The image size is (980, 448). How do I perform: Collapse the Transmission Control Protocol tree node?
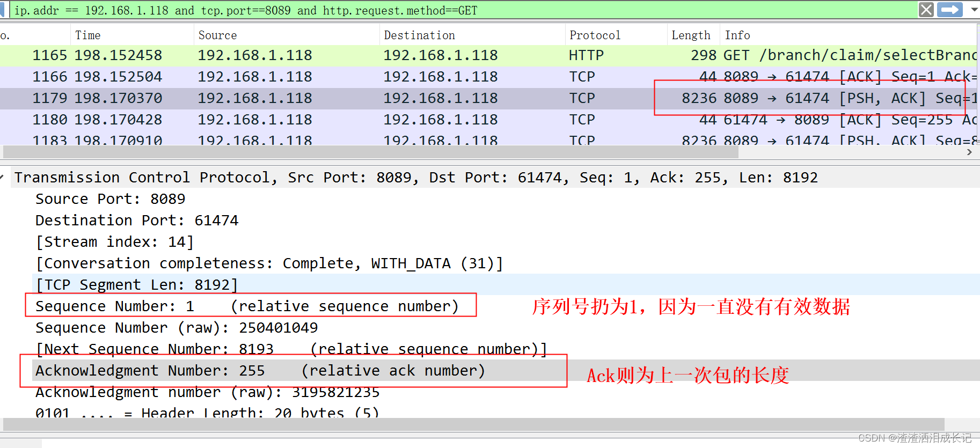click(x=3, y=177)
